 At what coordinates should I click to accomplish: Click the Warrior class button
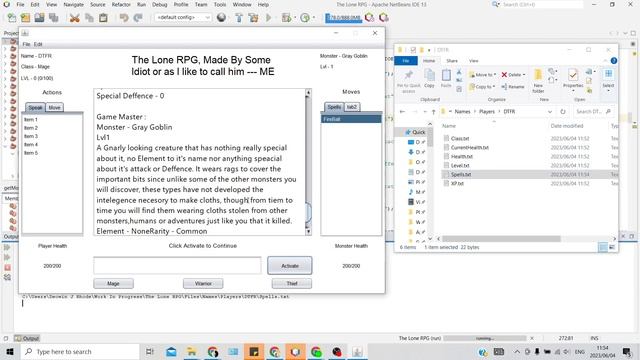203,283
